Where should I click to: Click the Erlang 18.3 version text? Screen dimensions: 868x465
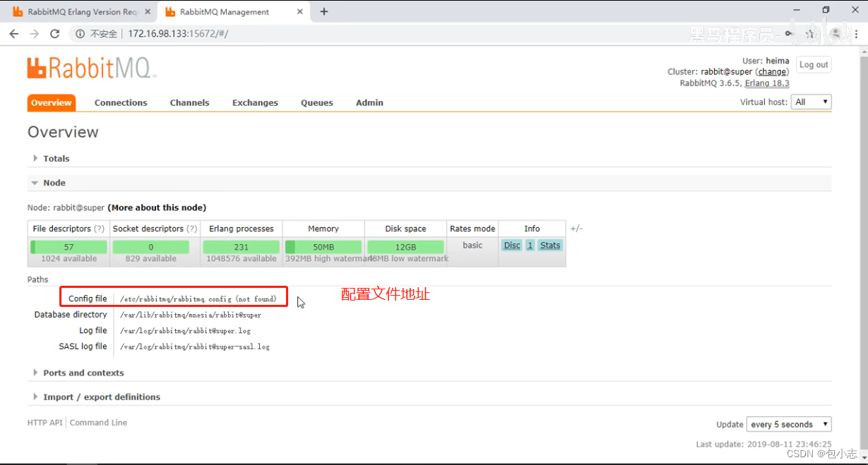click(x=767, y=83)
